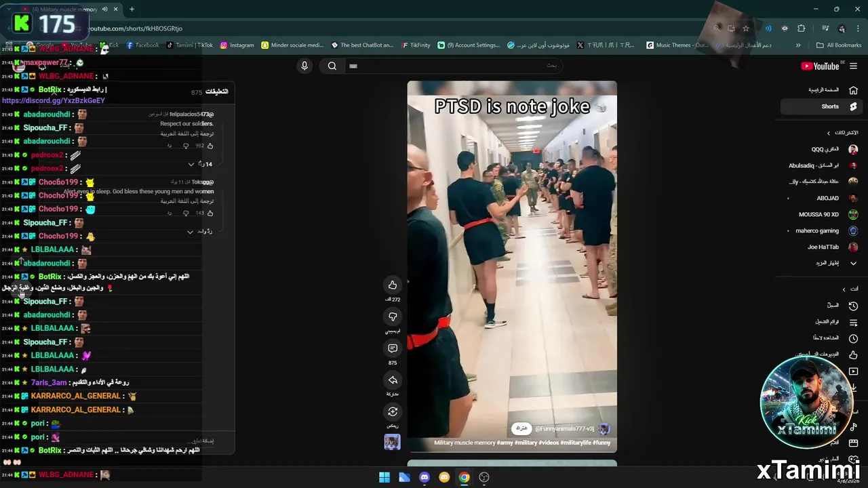Open the Discord invite link in chat
This screenshot has height=488, width=868.
pos(54,100)
